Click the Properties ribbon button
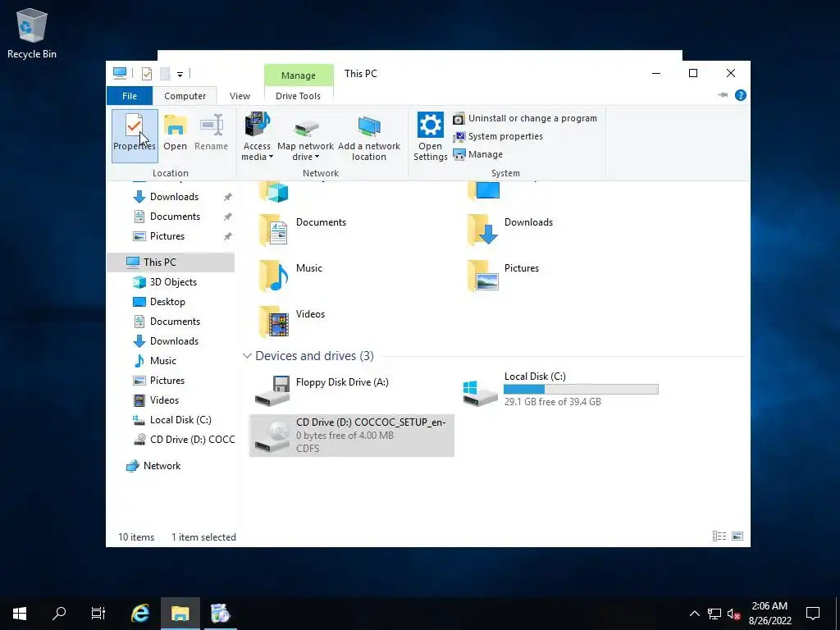 (135, 135)
